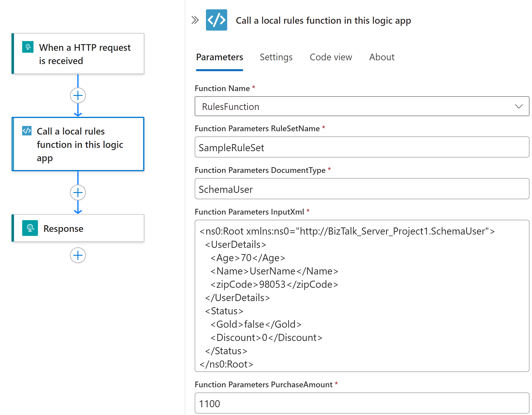Switch to the Settings tab
Screen dimensions: 532x415
point(276,57)
